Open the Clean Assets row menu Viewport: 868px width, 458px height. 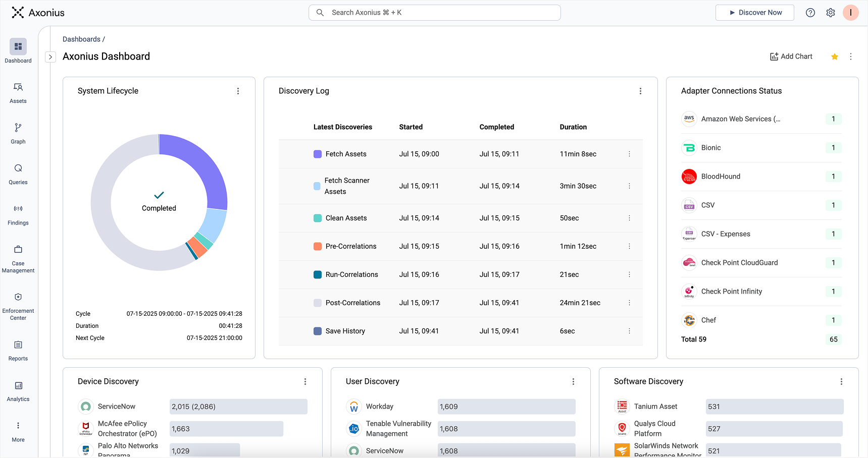[630, 218]
